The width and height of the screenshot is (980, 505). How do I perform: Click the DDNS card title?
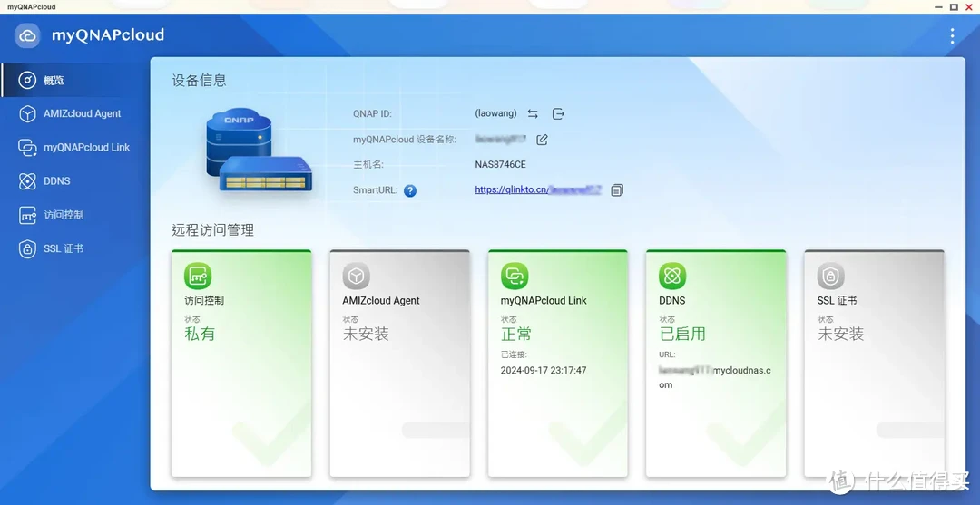pyautogui.click(x=672, y=301)
